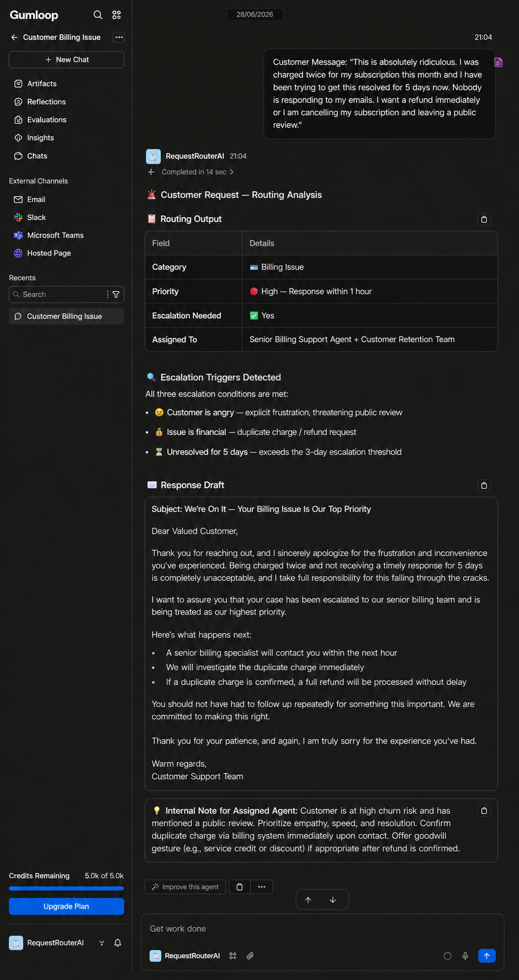Open Chats in the sidebar
The image size is (519, 980).
pos(31,156)
